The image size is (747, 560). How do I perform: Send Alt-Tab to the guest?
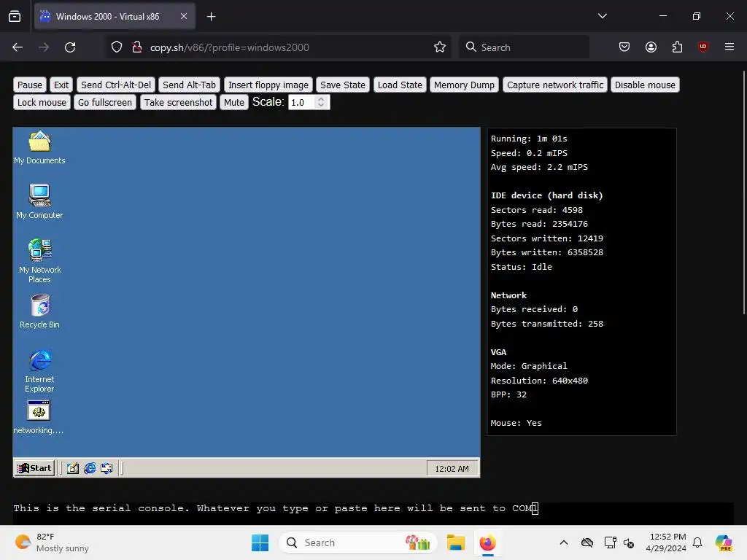(189, 85)
